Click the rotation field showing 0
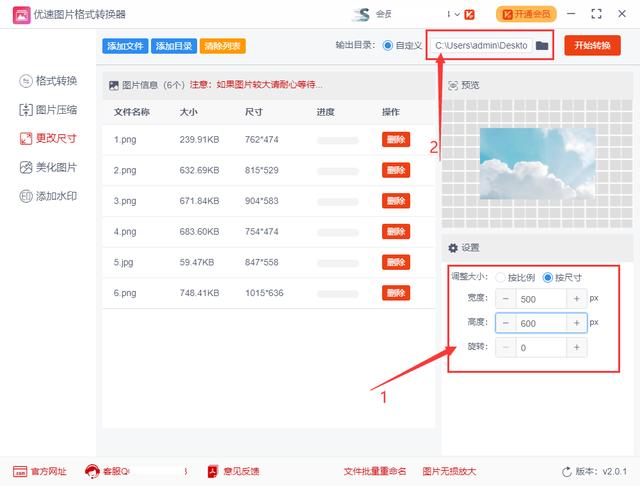Screen dimensions: 640x486 541,348
